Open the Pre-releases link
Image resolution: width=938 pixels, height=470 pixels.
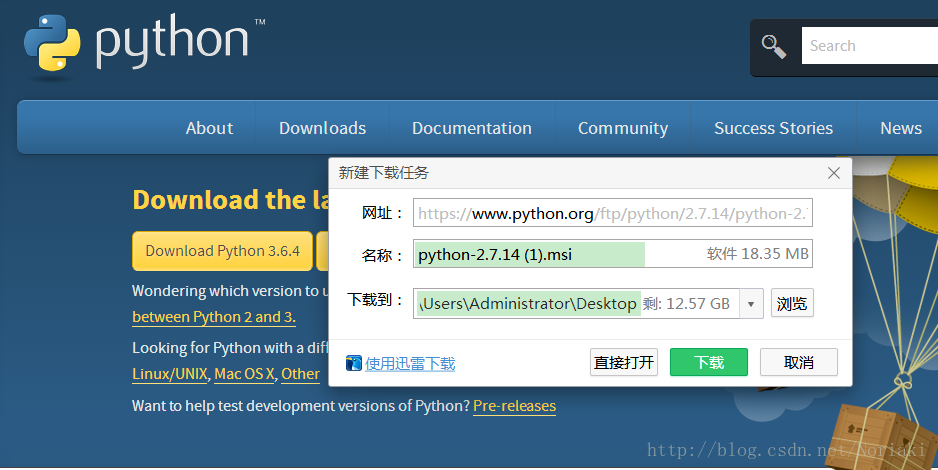pos(514,406)
